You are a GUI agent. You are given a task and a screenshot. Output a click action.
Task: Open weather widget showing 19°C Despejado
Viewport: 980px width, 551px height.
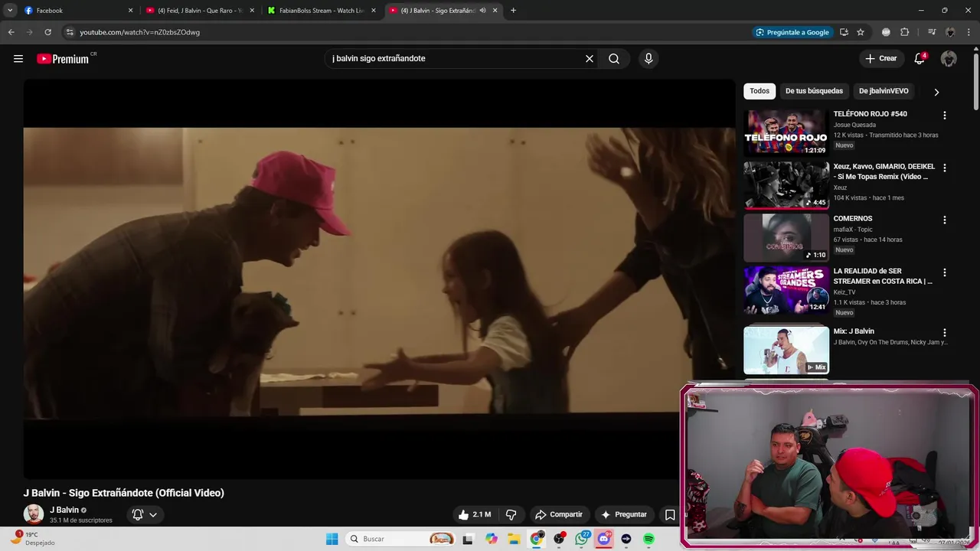point(34,539)
